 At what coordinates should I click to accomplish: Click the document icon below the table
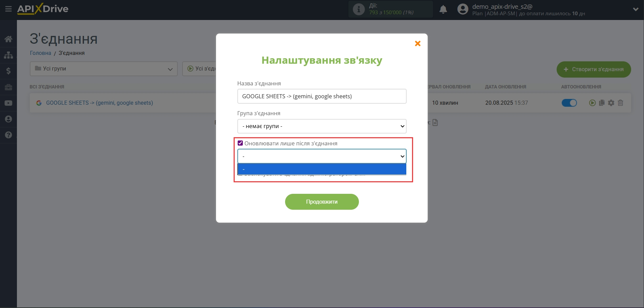[x=435, y=122]
